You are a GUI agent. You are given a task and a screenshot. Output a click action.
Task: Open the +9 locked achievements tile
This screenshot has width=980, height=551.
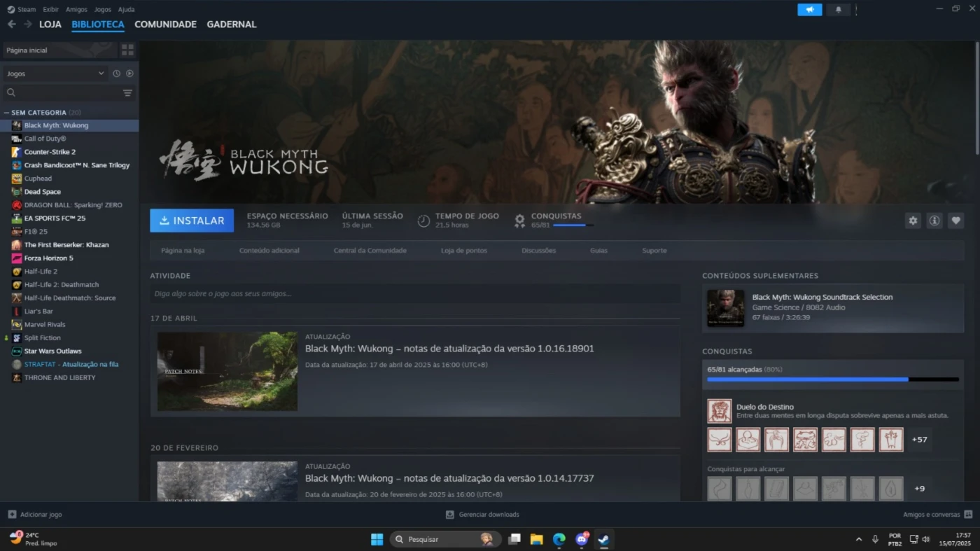[x=919, y=489]
